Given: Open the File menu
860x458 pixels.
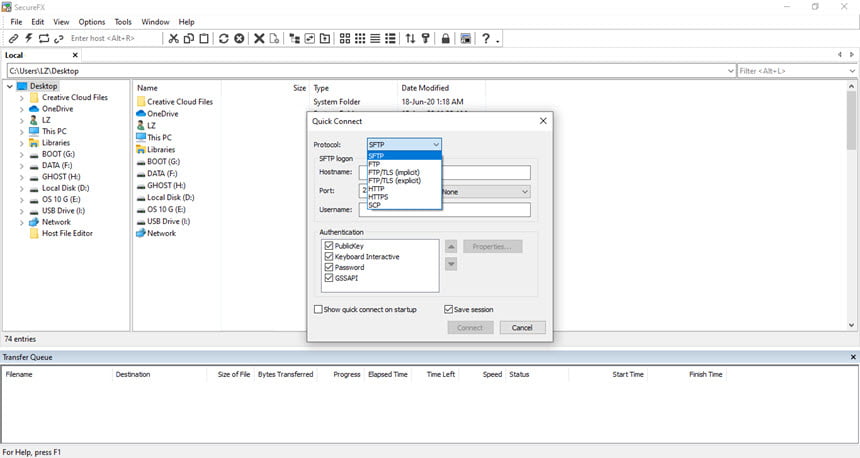Looking at the screenshot, I should point(16,22).
